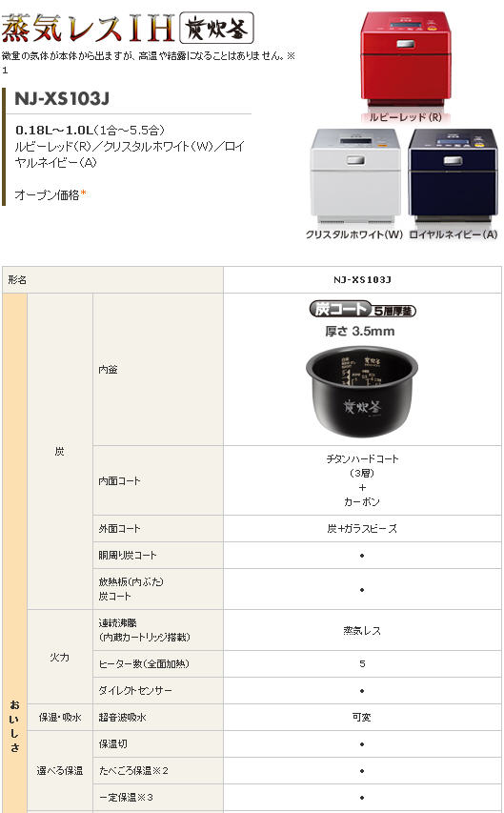Click the NJ-XS103J column header in table
504x813 pixels.
coord(362,280)
